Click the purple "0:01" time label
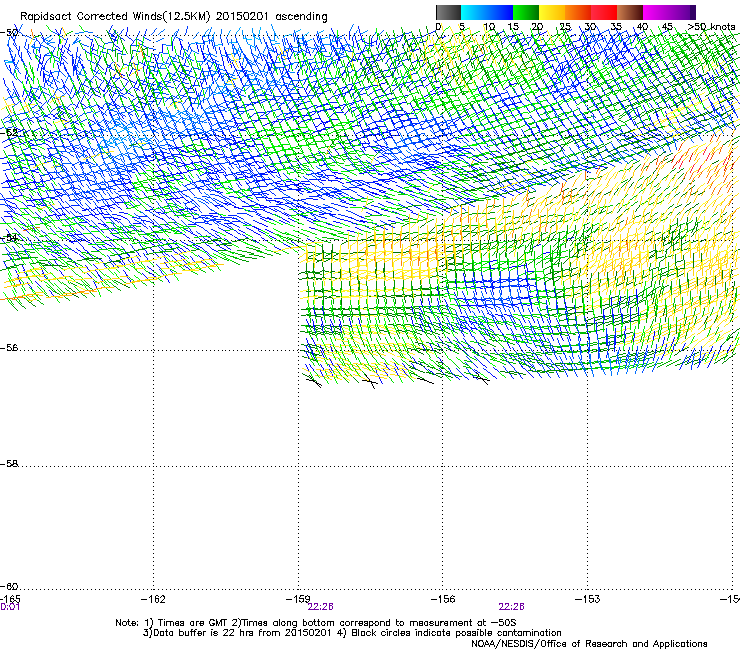740x650 pixels. point(10,607)
